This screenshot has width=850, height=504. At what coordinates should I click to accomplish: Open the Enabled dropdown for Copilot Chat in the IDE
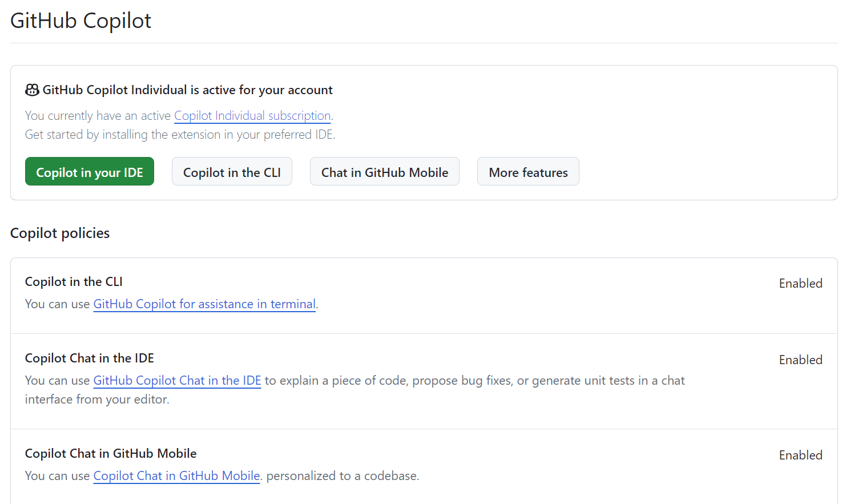tap(800, 360)
